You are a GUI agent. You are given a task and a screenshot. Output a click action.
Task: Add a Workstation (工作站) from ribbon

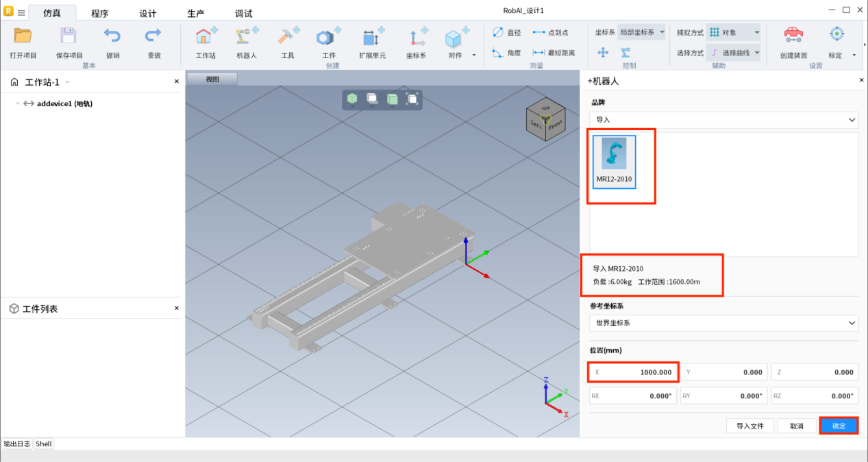pos(206,38)
